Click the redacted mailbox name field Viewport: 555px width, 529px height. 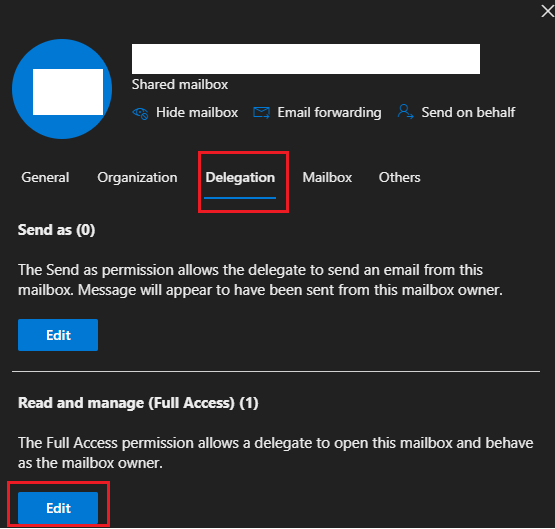(x=306, y=59)
